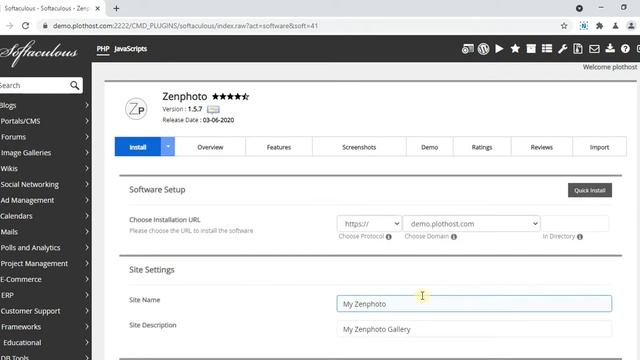Open the wrench settings icon
The image size is (640, 360).
(x=562, y=49)
